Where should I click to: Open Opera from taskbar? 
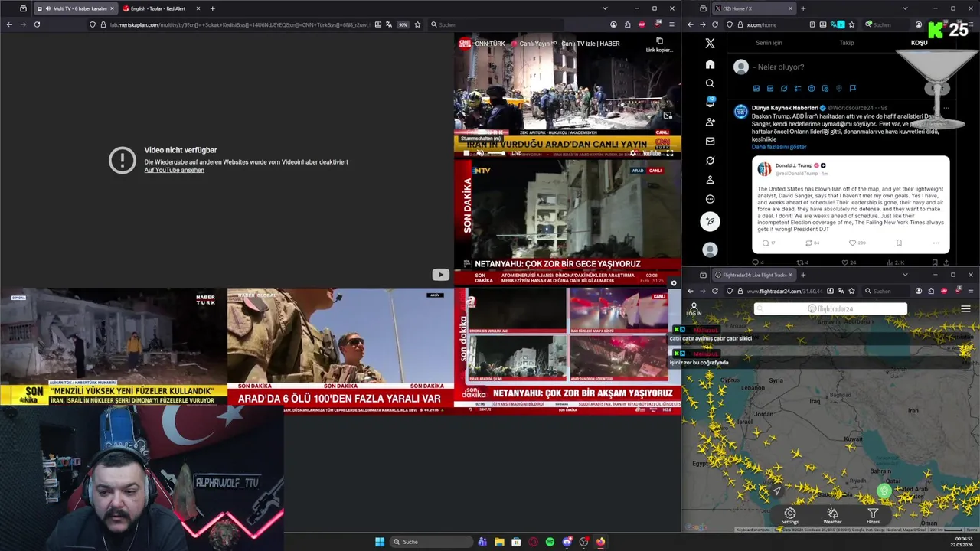[x=533, y=542]
